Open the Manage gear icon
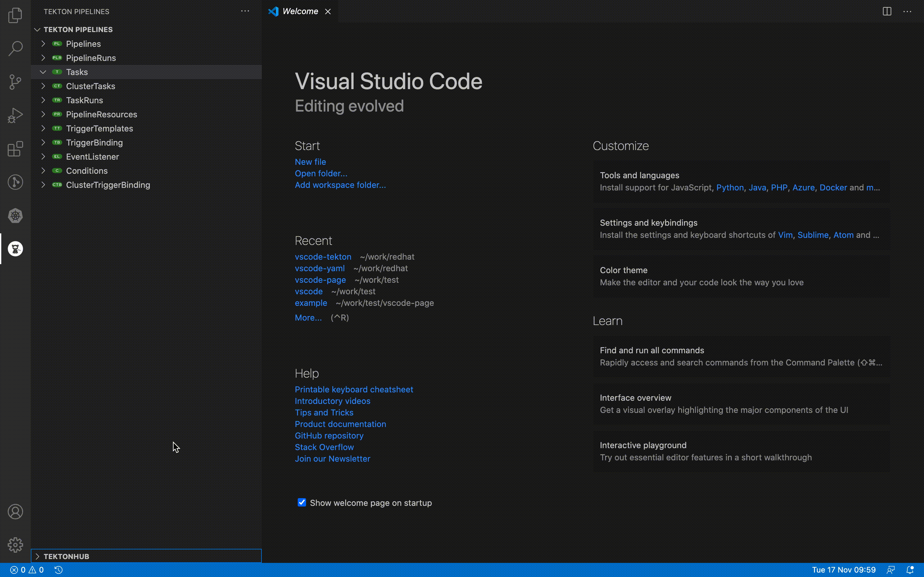924x577 pixels. 15,545
